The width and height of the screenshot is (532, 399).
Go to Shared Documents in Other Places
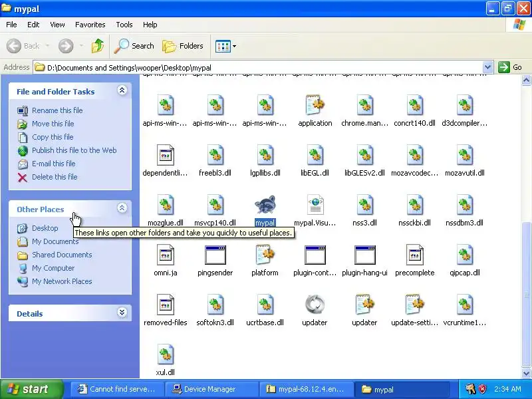coord(62,255)
